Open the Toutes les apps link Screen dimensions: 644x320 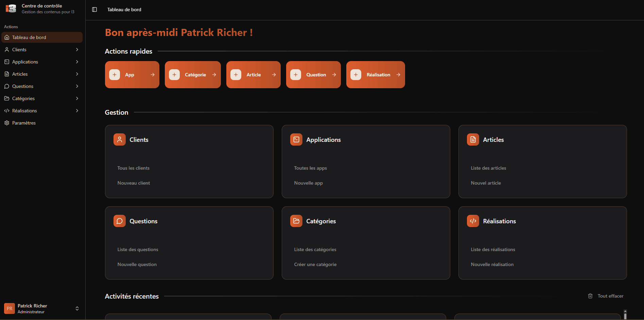point(311,168)
